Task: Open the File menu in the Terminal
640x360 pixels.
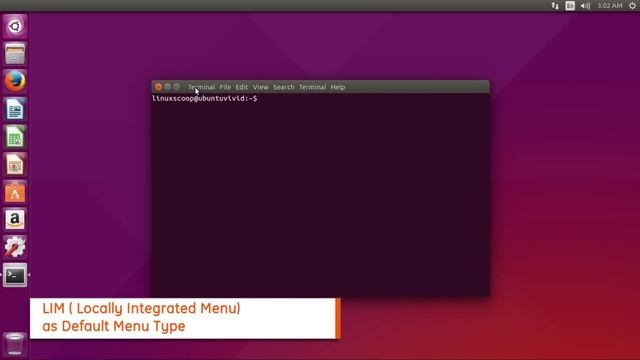Action: click(225, 87)
